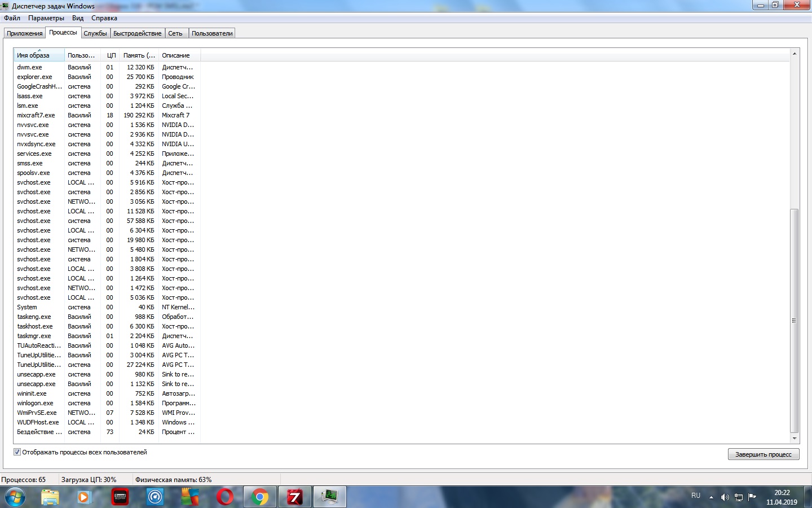Open the Файл menu

(12, 18)
